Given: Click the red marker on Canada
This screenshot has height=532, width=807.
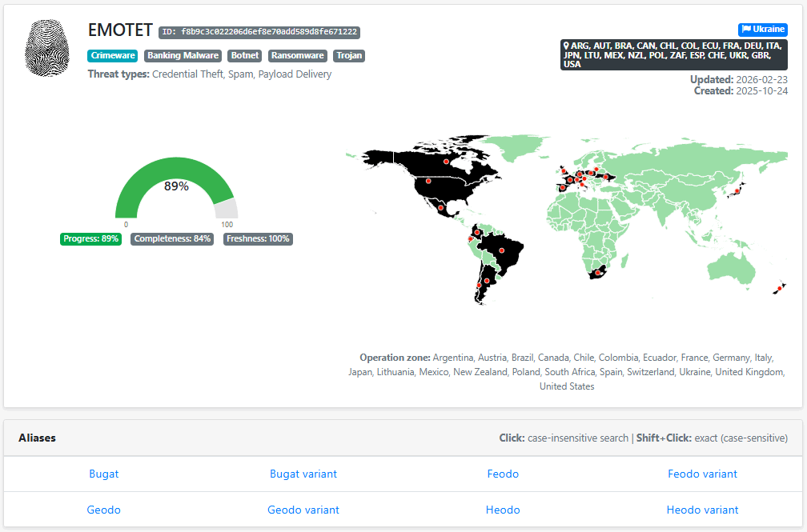Looking at the screenshot, I should pos(446,162).
